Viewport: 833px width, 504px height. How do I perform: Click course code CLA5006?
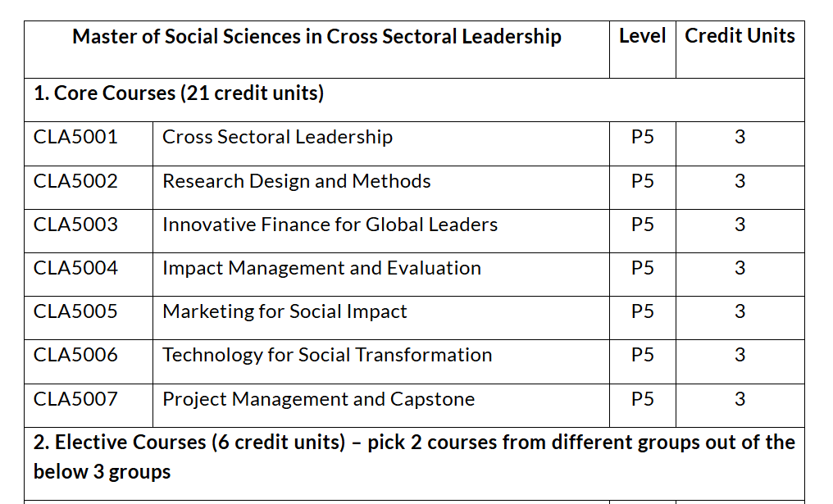(x=75, y=355)
